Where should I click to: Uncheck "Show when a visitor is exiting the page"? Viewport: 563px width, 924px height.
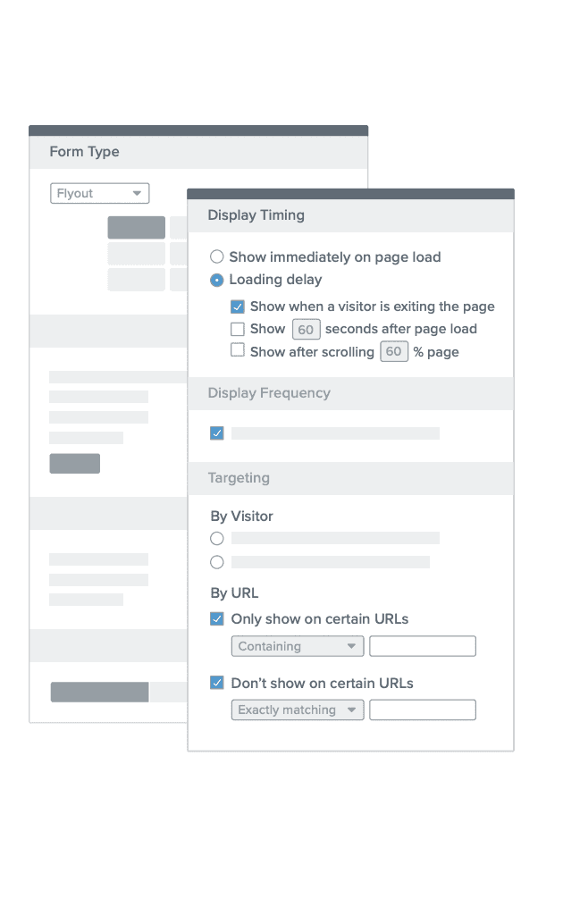pyautogui.click(x=238, y=307)
